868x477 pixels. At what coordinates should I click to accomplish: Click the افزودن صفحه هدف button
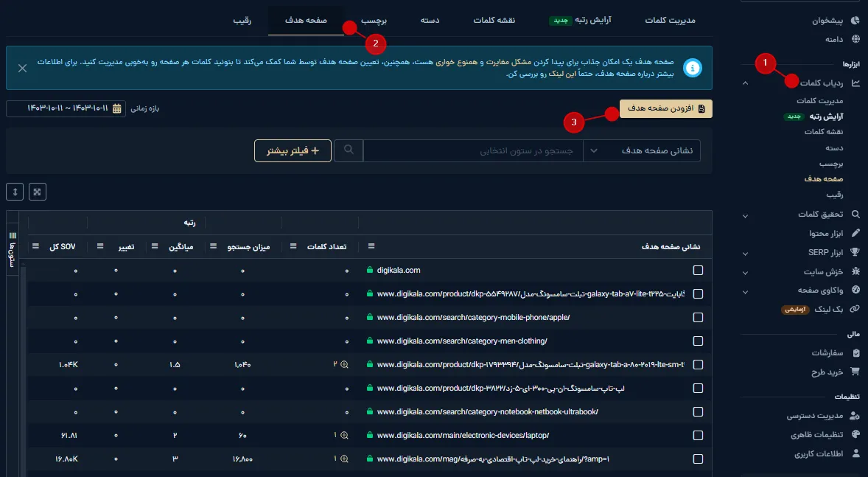pos(666,108)
